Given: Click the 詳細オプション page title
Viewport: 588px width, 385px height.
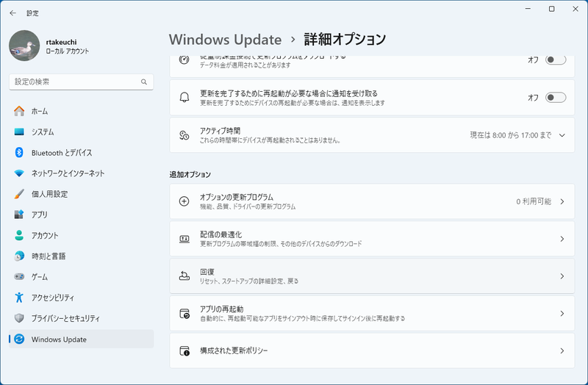Looking at the screenshot, I should 345,40.
